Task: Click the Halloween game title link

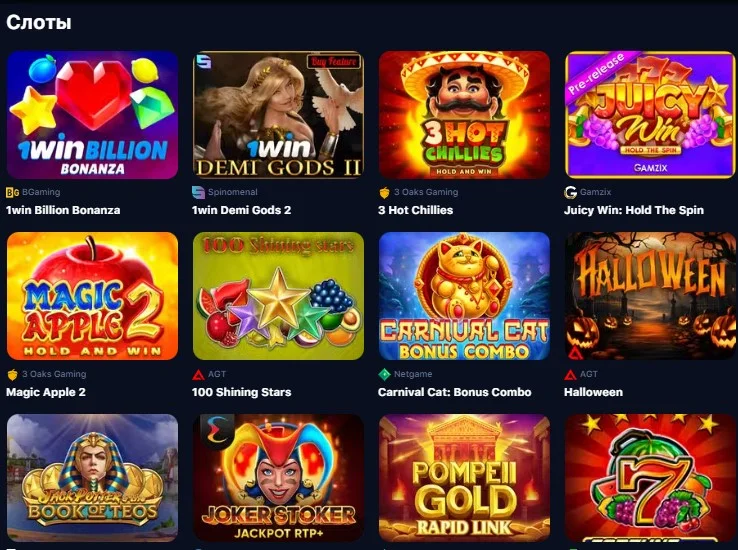Action: 593,392
